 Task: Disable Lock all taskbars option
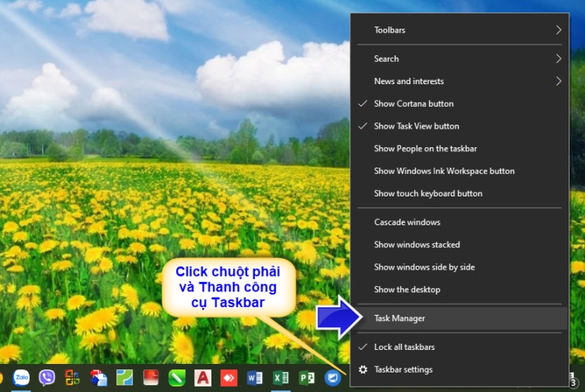(x=404, y=347)
